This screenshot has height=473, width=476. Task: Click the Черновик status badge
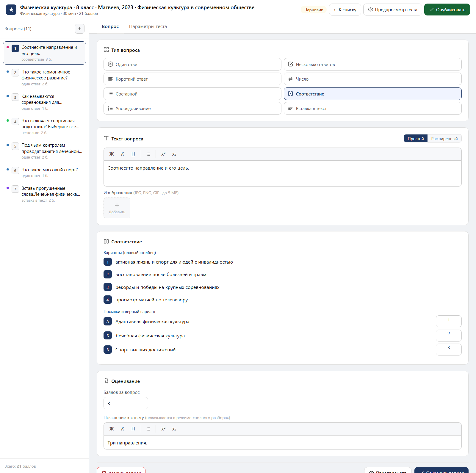[x=314, y=10]
